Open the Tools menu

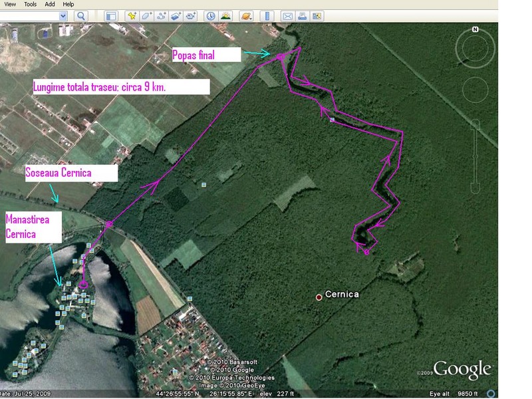pos(30,4)
